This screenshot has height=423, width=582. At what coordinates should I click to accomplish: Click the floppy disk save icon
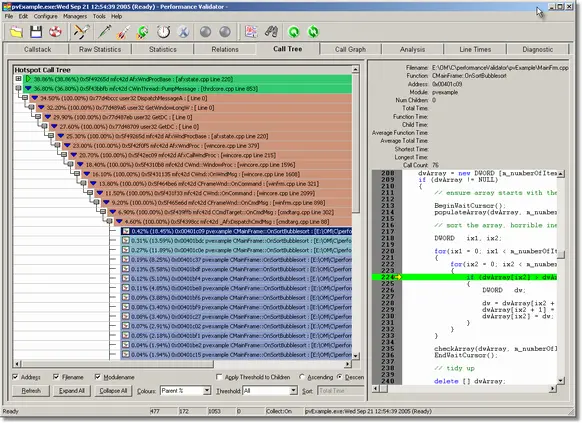coord(36,32)
